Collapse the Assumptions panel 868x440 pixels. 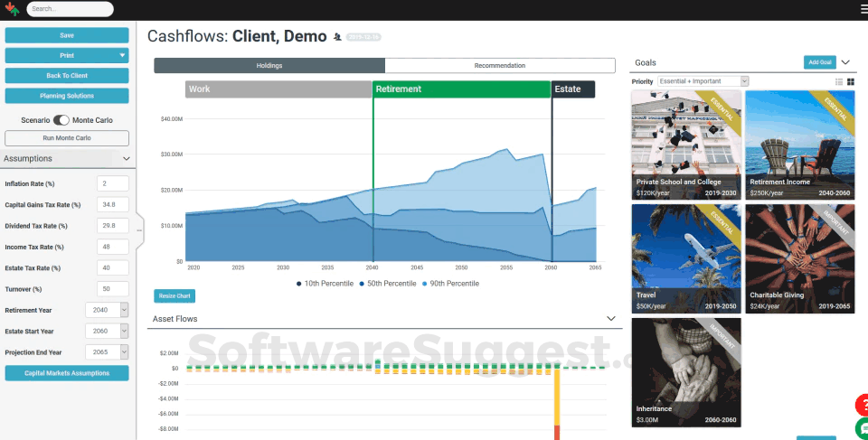(x=126, y=159)
